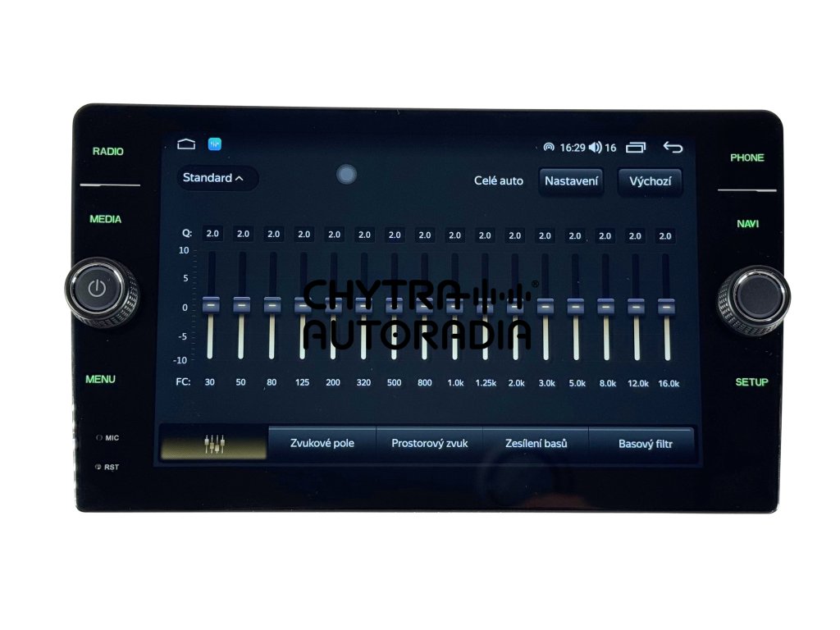Tap the SETUP hardware button

tap(751, 382)
